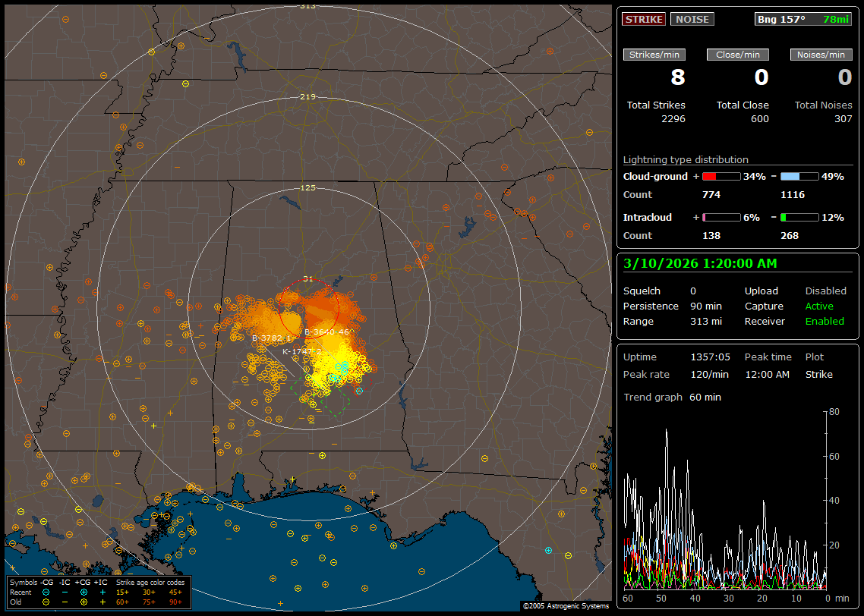Viewport: 864px width, 616px height.
Task: Click the old +IC yellow plus in legend
Action: [102, 602]
